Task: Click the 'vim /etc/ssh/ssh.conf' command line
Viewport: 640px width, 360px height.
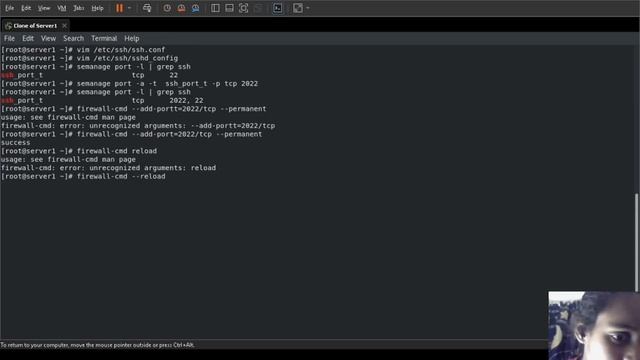Action: tap(83, 50)
